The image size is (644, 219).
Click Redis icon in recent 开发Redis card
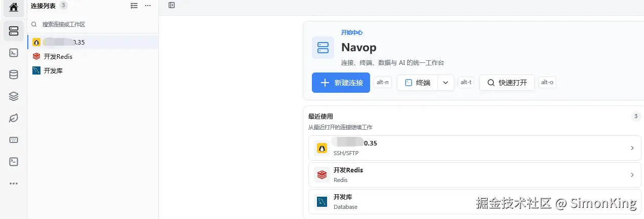(x=322, y=175)
